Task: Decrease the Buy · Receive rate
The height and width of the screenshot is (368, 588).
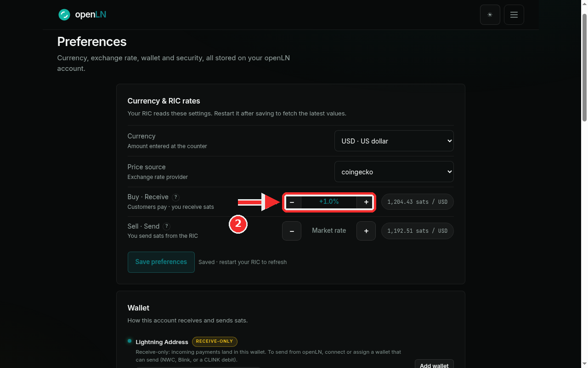Action: pyautogui.click(x=292, y=202)
